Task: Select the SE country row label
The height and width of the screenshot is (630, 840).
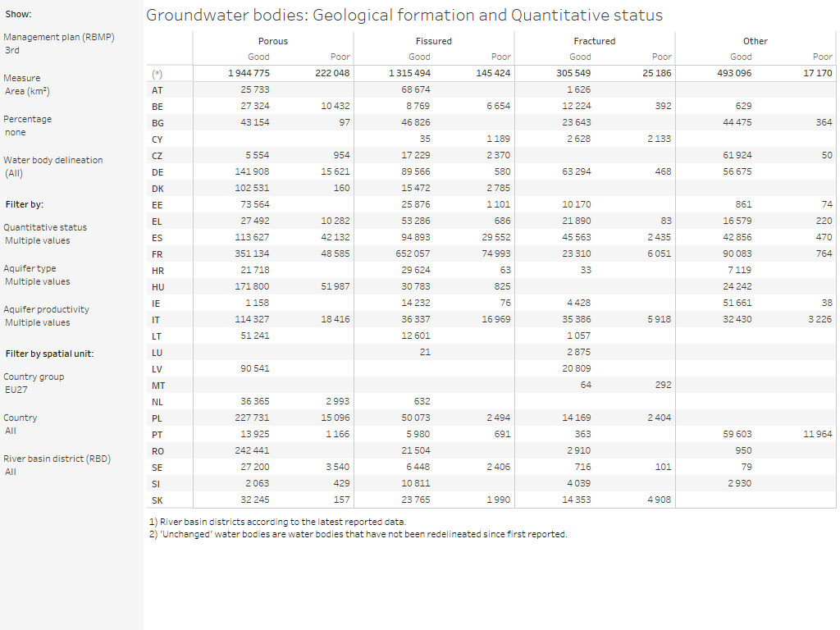Action: 157,468
